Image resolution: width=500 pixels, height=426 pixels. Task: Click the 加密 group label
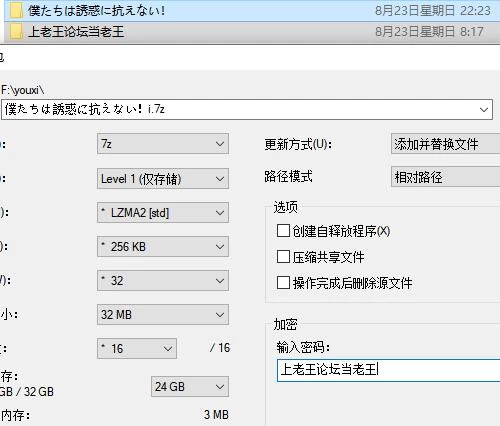coord(285,324)
